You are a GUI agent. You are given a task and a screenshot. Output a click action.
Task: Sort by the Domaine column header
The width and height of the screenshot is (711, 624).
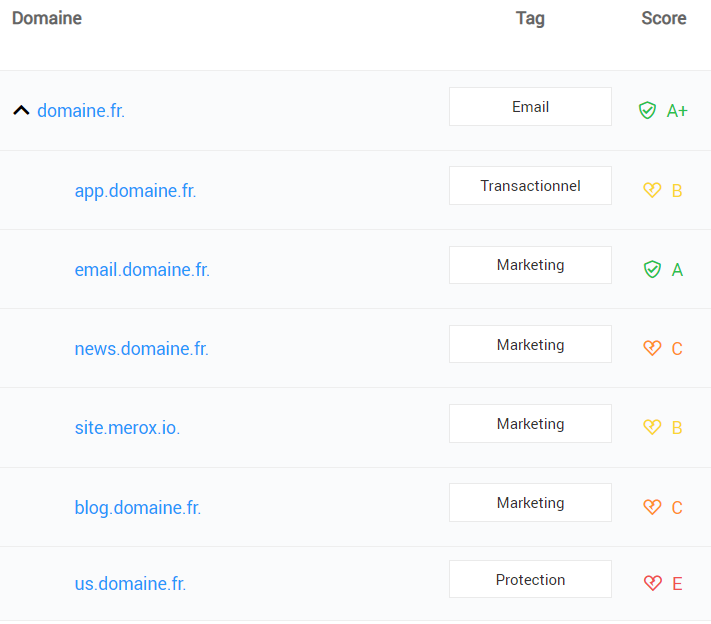click(x=47, y=18)
